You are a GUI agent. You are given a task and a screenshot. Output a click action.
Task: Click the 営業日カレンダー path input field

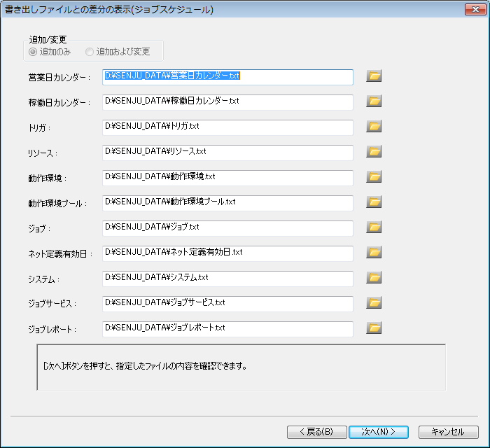coord(227,77)
